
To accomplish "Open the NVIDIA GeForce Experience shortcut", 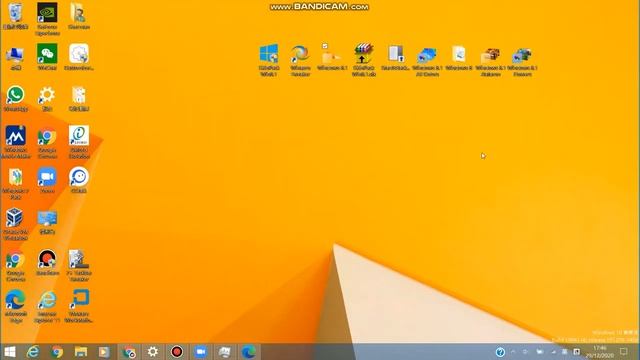I will 47,13.
